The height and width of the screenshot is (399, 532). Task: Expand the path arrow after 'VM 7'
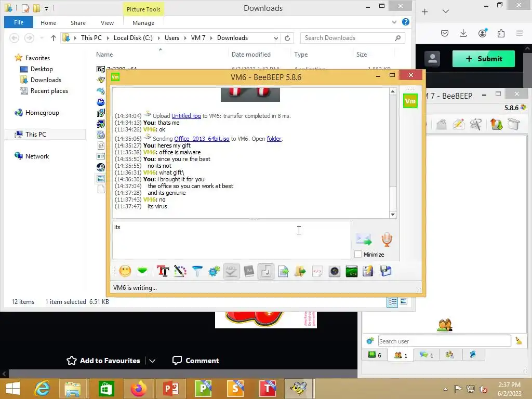tap(211, 38)
